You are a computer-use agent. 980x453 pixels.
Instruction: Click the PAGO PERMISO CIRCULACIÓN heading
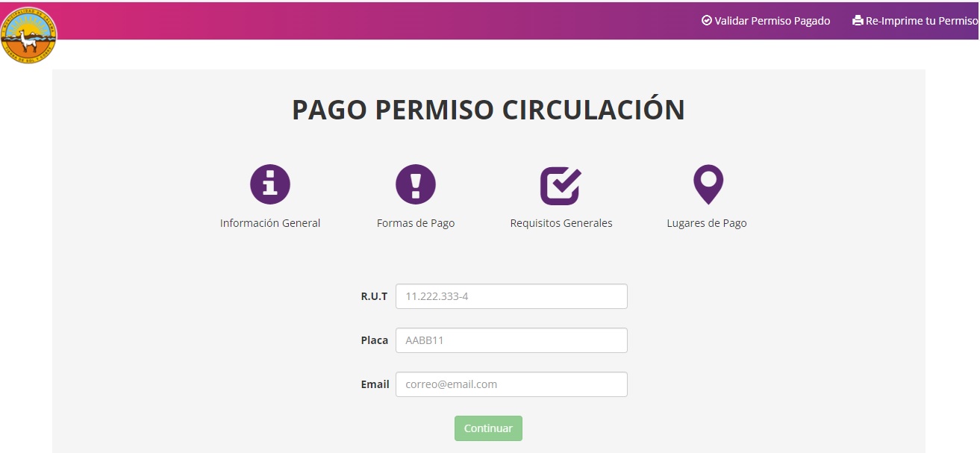click(489, 110)
